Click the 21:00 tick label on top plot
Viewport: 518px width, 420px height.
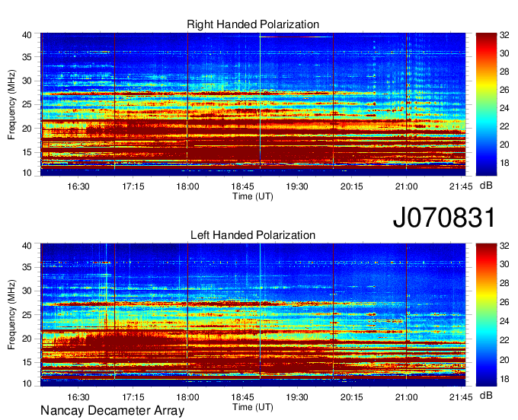click(x=406, y=186)
